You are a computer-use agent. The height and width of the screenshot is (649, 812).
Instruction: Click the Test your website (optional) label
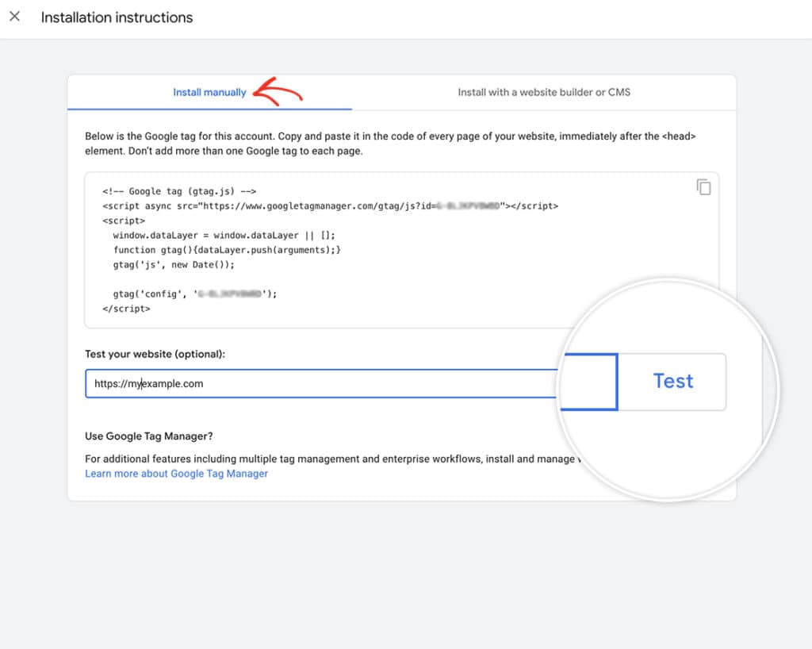tap(155, 354)
